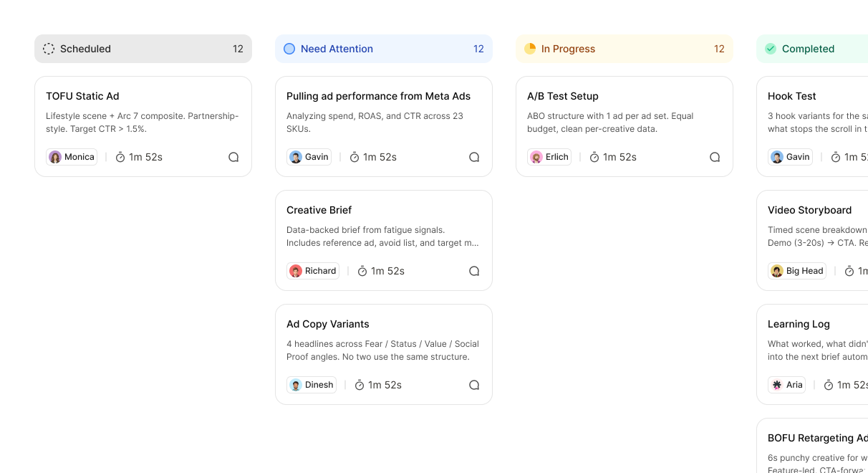Click timer icon on TOFU Static Ad card
This screenshot has width=868, height=473.
tap(120, 157)
